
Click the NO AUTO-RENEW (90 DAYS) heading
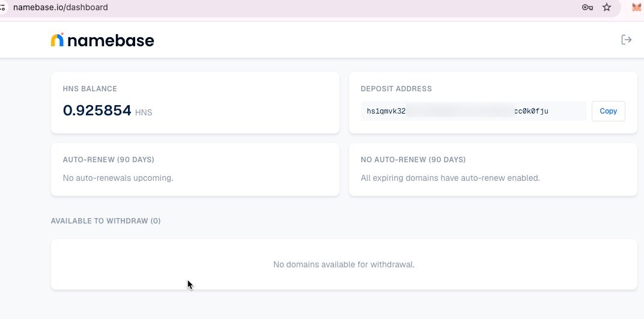coord(413,159)
